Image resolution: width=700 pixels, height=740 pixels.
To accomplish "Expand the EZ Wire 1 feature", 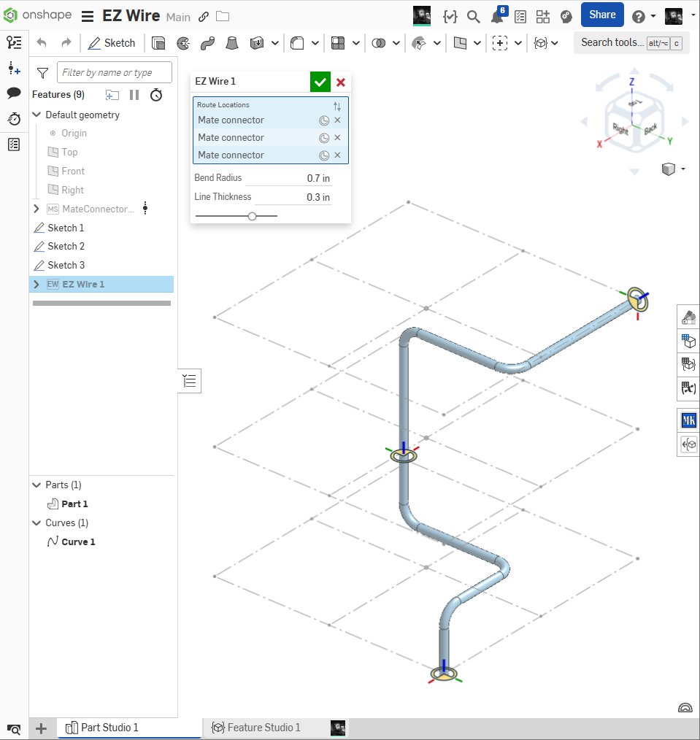I will click(36, 284).
